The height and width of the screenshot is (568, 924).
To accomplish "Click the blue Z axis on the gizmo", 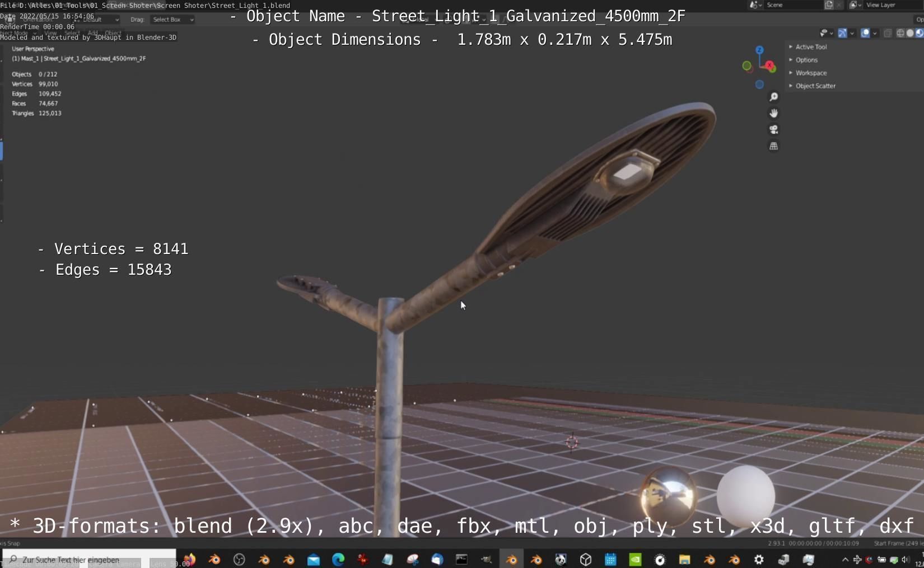I will click(x=759, y=50).
